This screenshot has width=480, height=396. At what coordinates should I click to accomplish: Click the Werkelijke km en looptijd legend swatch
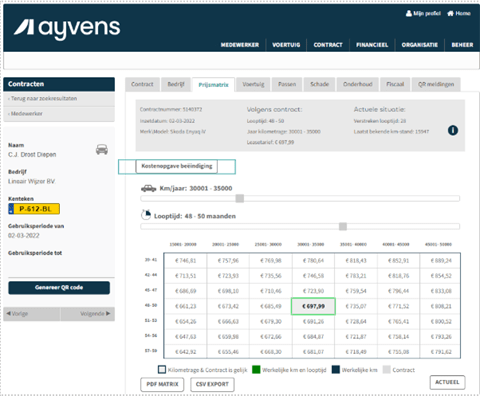256,370
